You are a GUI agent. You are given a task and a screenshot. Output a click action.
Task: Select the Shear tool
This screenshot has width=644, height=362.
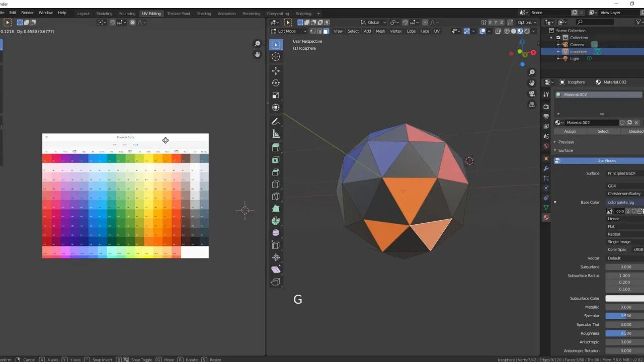[276, 269]
